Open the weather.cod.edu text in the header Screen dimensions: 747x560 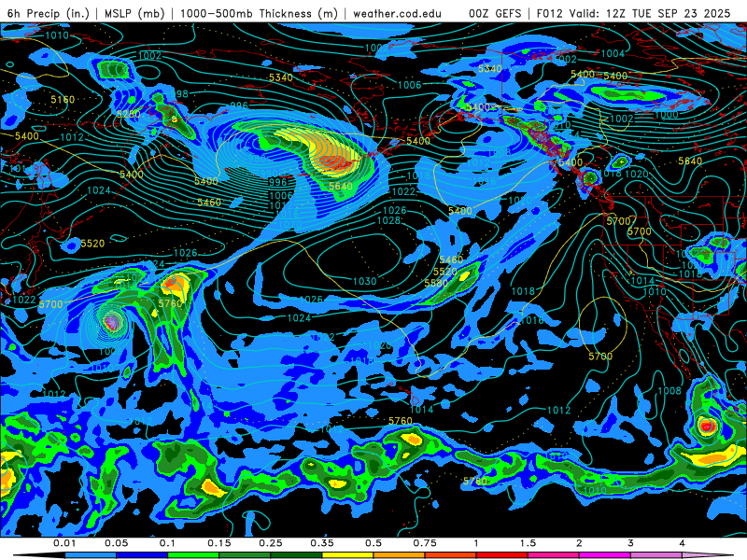pos(397,13)
